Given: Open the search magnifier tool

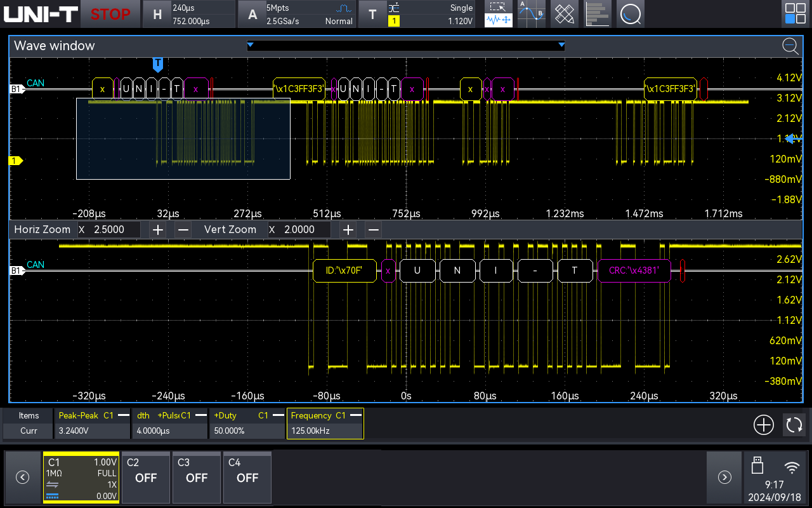Looking at the screenshot, I should pyautogui.click(x=630, y=14).
